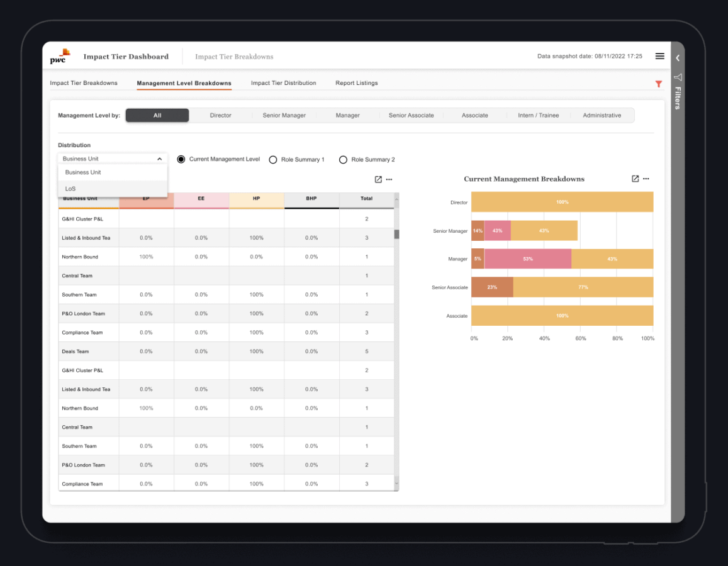Select Role Summary 2 radio button
The height and width of the screenshot is (566, 728).
click(x=343, y=160)
